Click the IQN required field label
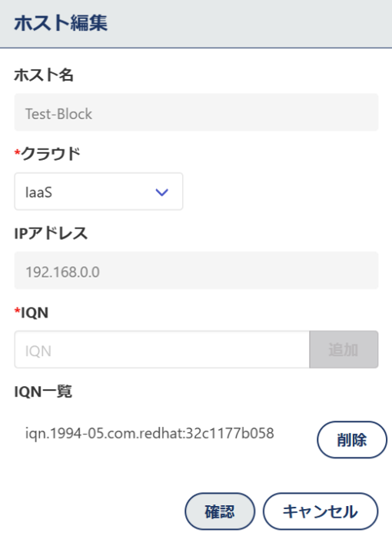 [x=35, y=313]
